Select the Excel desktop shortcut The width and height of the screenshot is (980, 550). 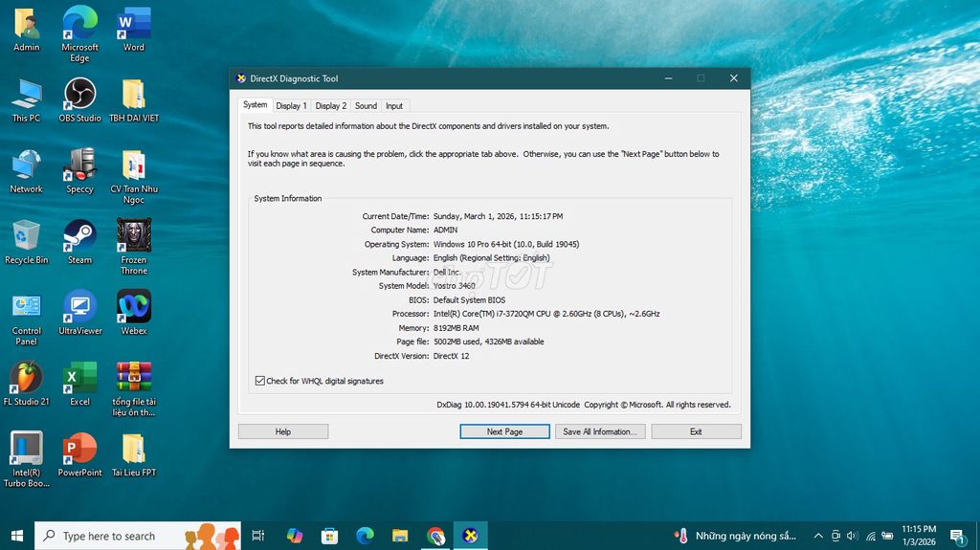80,384
